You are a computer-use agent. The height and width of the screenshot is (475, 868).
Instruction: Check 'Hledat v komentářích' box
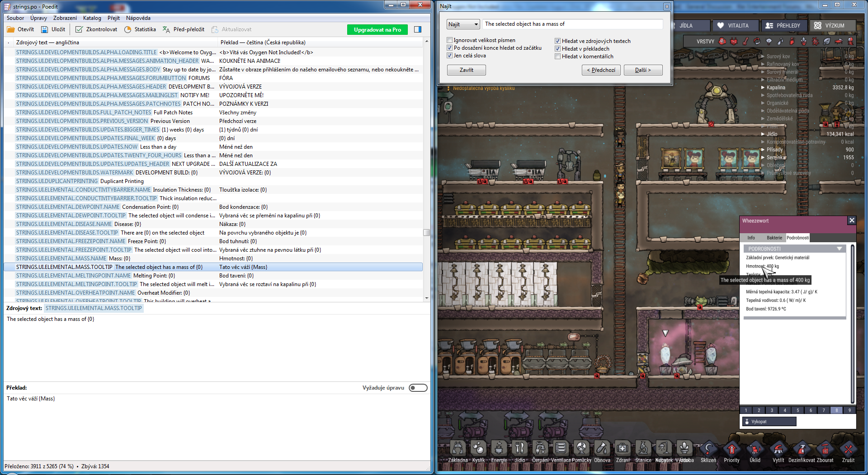pos(558,56)
